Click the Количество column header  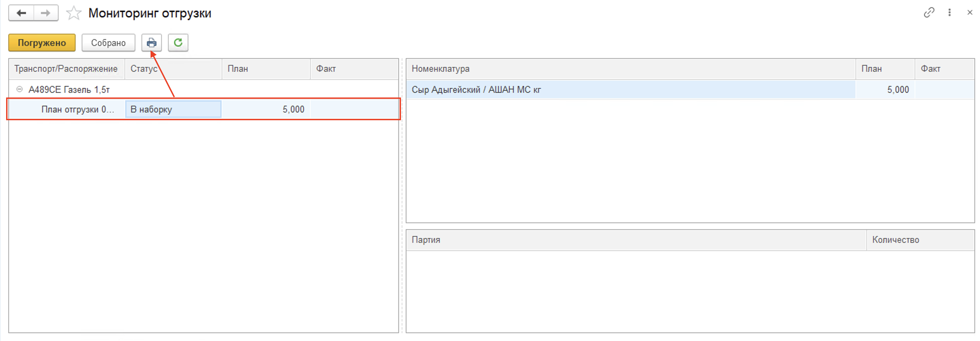pos(895,240)
